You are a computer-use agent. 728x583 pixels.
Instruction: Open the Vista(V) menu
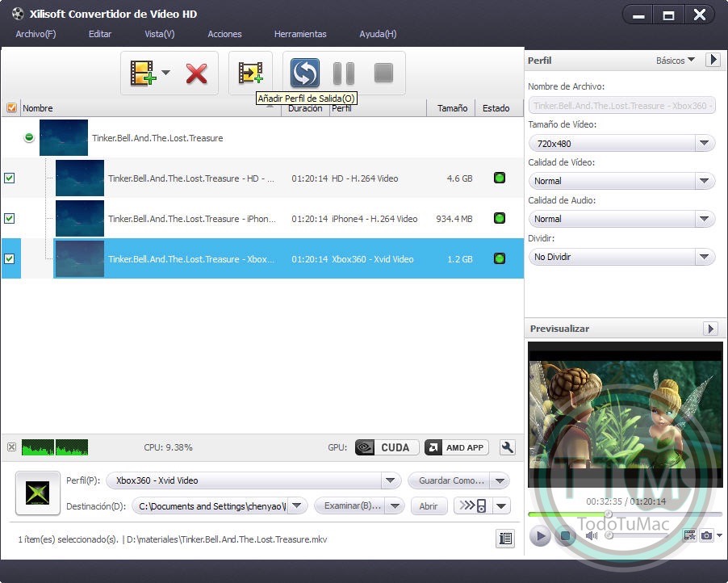[159, 34]
